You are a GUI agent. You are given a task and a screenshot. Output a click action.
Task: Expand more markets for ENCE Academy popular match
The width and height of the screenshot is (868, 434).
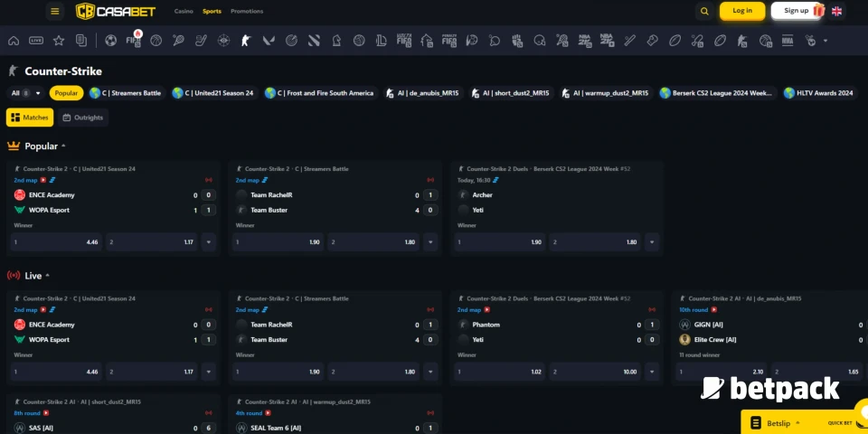209,242
